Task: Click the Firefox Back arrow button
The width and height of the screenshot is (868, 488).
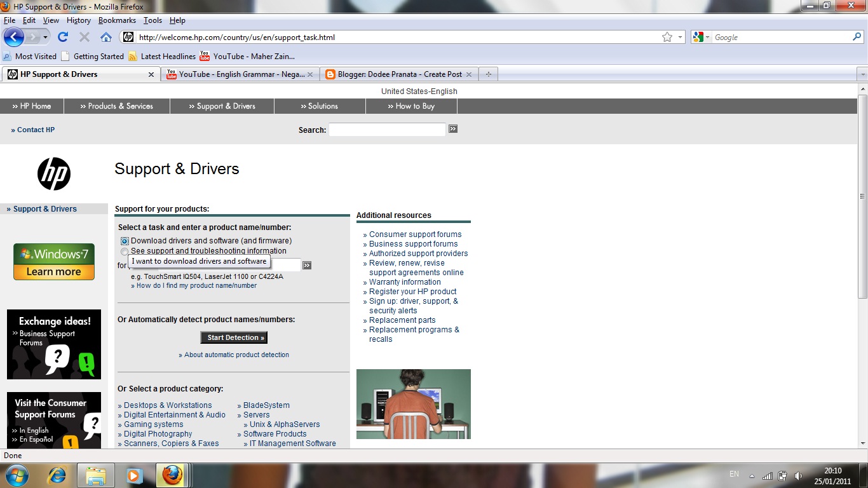Action: click(14, 37)
